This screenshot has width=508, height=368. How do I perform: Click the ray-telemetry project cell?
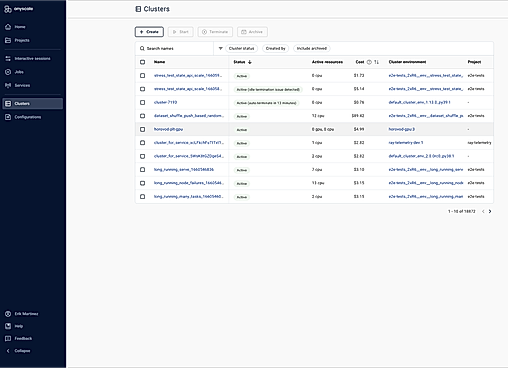(x=479, y=143)
